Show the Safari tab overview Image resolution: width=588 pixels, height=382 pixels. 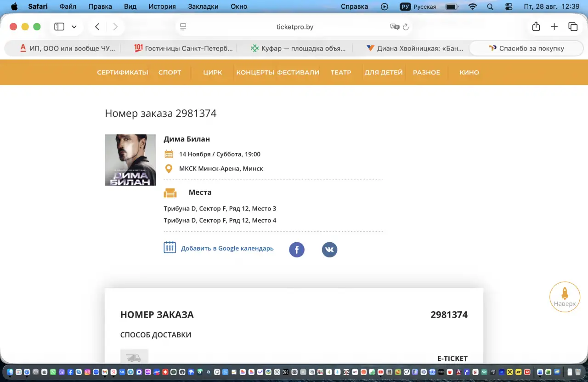coord(573,27)
